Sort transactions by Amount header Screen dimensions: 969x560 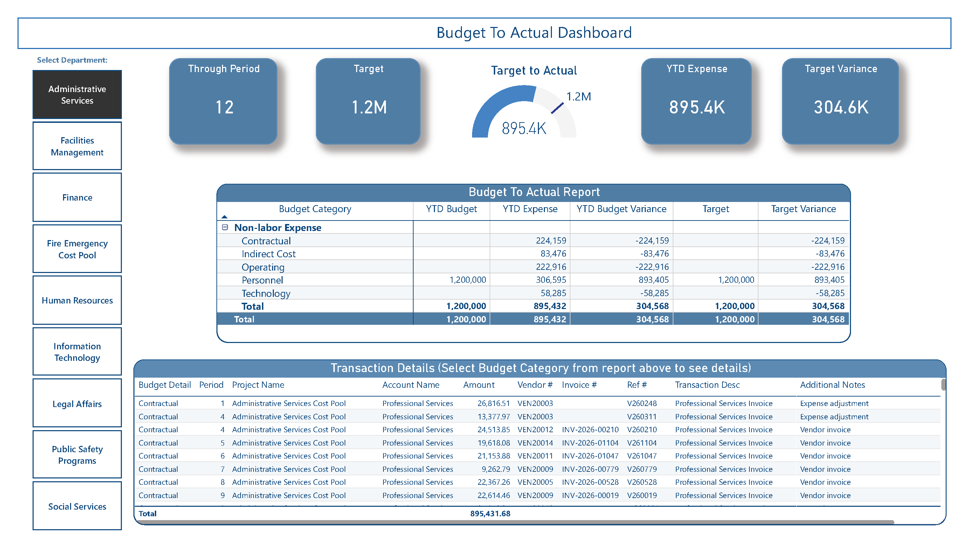point(479,385)
